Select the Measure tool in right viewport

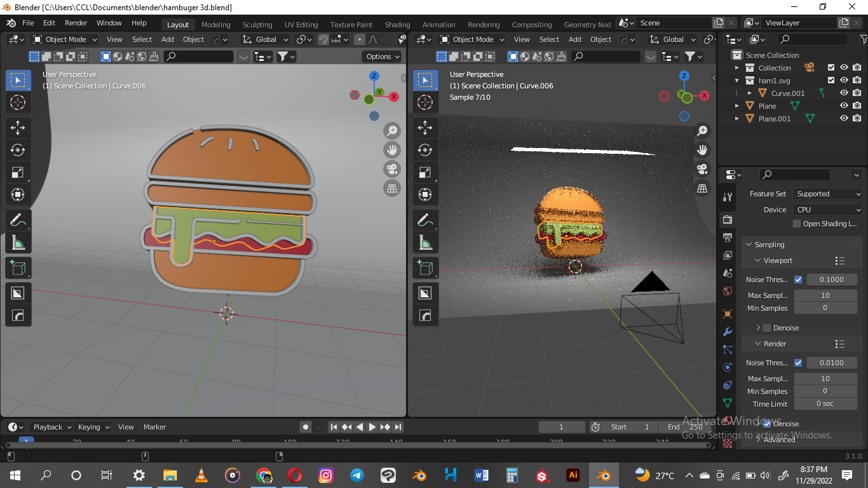(425, 243)
